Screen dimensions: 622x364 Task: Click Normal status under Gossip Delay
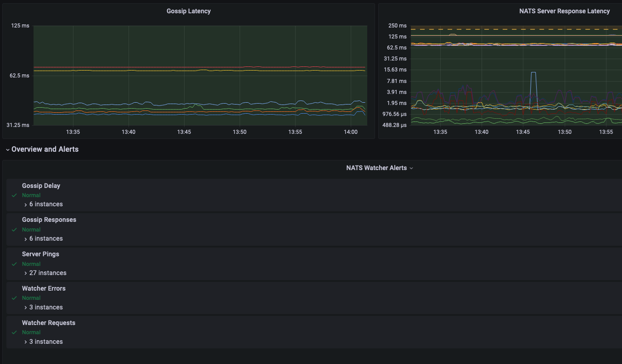point(31,195)
